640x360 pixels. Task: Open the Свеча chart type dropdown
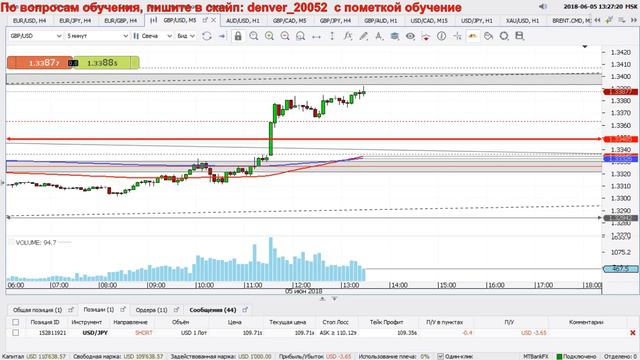[153, 36]
